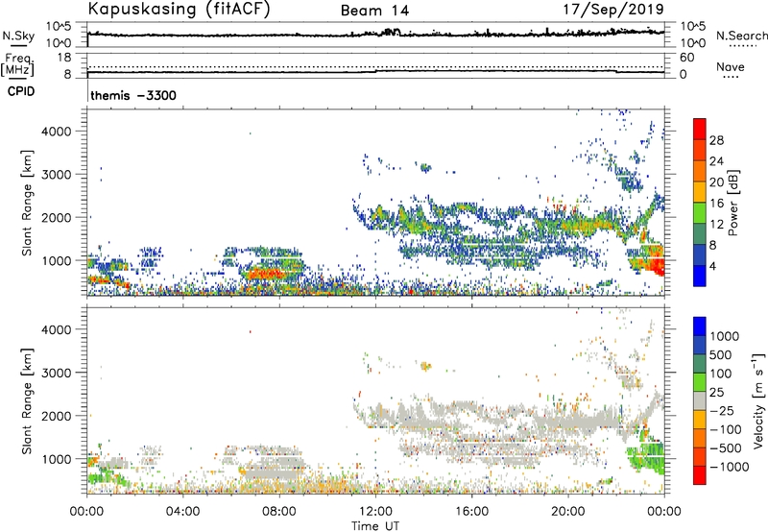
Task: Click the "08:00" time tick label
Action: [x=279, y=512]
